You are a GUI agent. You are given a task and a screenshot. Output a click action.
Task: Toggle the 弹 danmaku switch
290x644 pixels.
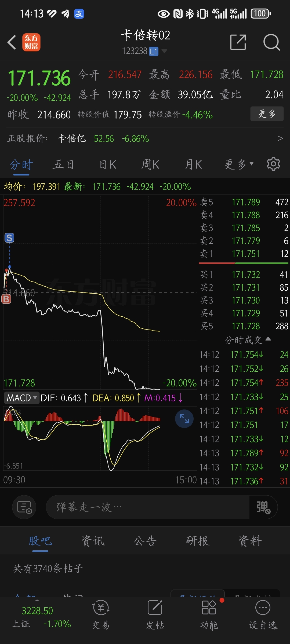pyautogui.click(x=263, y=507)
